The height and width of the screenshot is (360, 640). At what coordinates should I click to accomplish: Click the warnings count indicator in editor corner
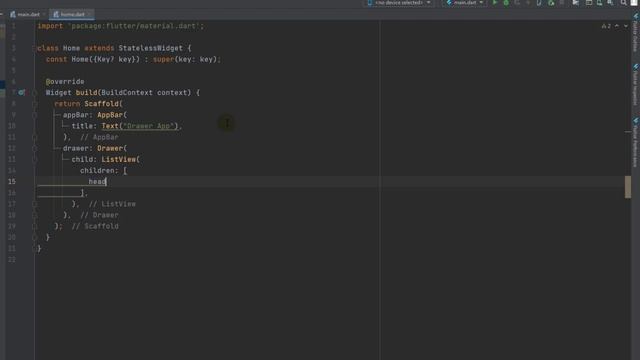click(606, 26)
